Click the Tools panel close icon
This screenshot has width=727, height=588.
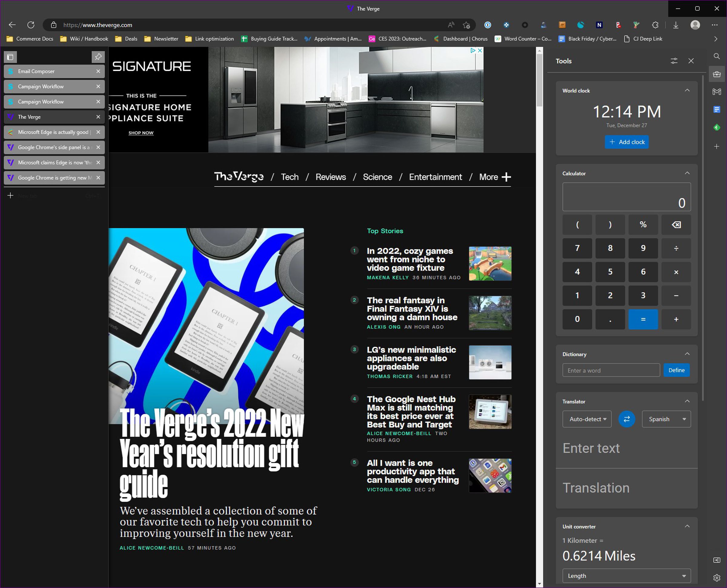(x=692, y=61)
